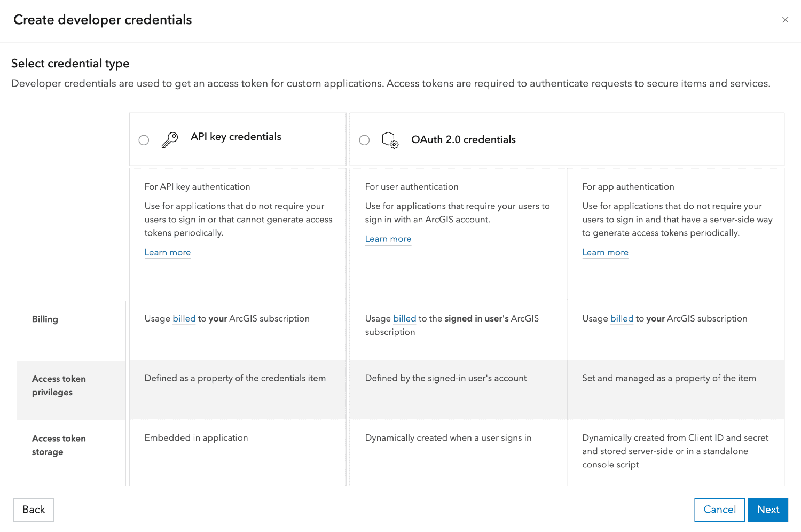Click the billed link in the API key column

pos(184,318)
